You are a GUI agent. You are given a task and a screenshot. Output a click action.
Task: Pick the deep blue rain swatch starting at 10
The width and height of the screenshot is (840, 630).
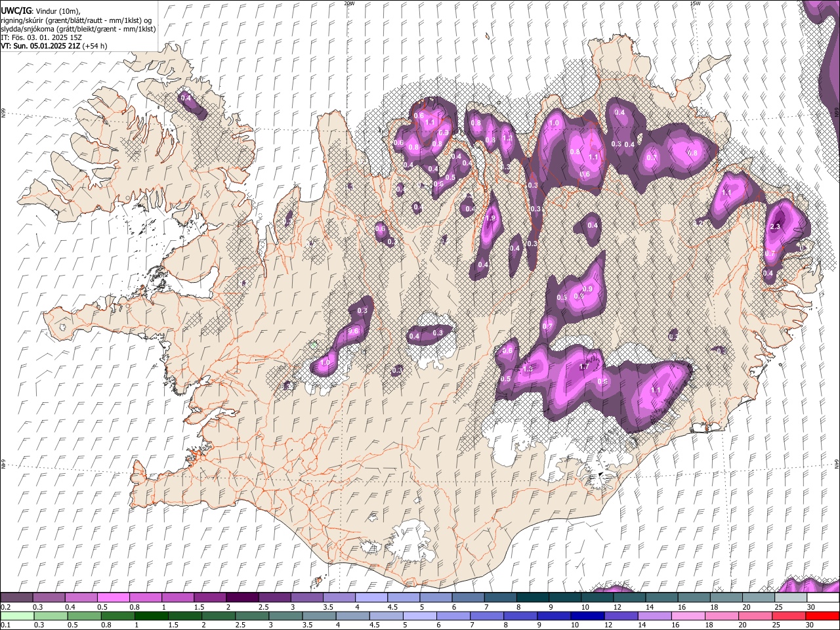[587, 616]
